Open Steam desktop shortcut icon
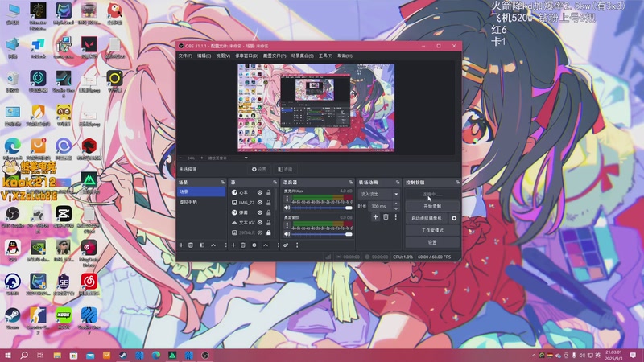The height and width of the screenshot is (362, 644). (12, 319)
